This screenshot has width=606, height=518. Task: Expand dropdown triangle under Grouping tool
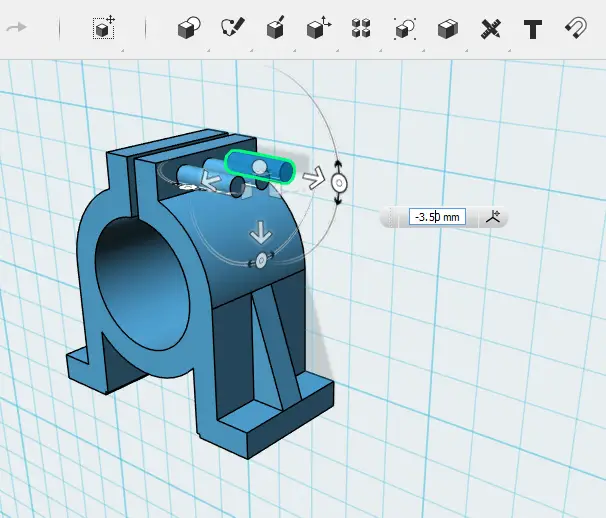424,51
